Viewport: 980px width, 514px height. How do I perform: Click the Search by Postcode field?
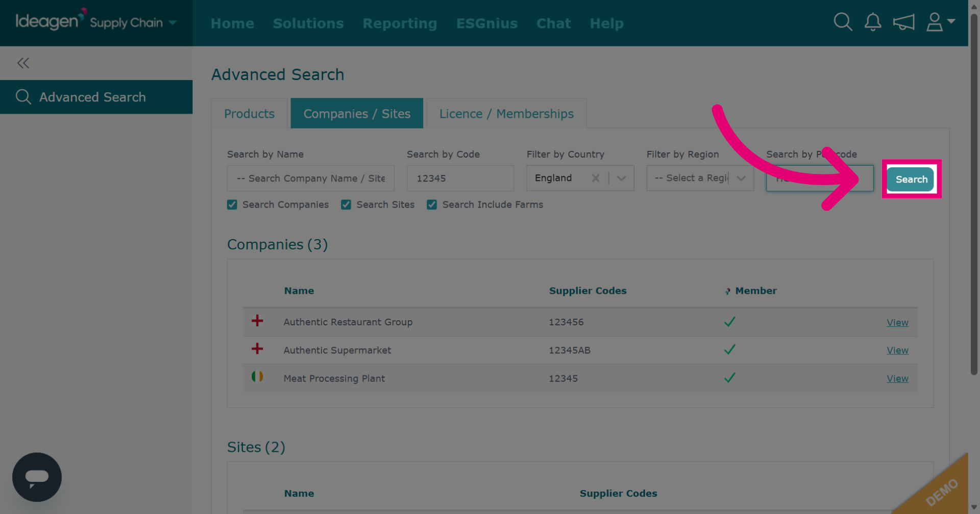(820, 178)
